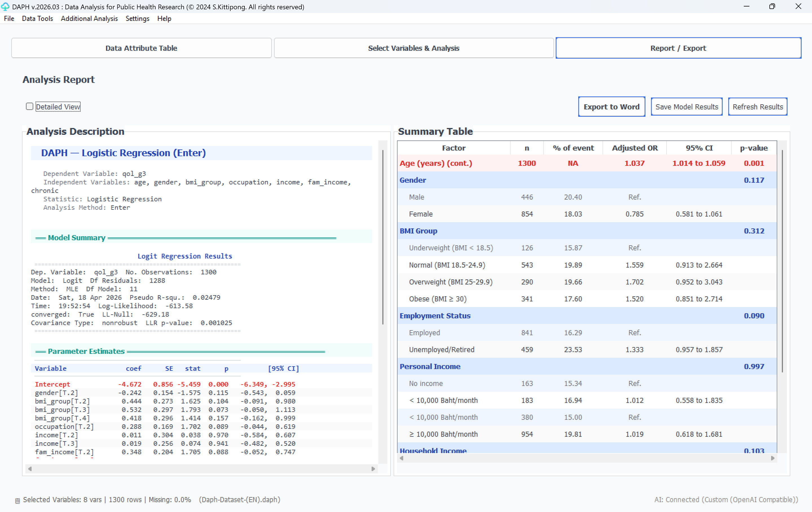Click the status bar dataset icon
This screenshot has height=512, width=812.
(17, 500)
